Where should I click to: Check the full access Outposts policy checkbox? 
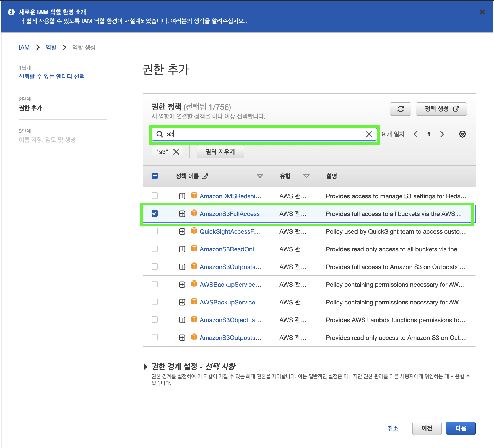pos(155,267)
